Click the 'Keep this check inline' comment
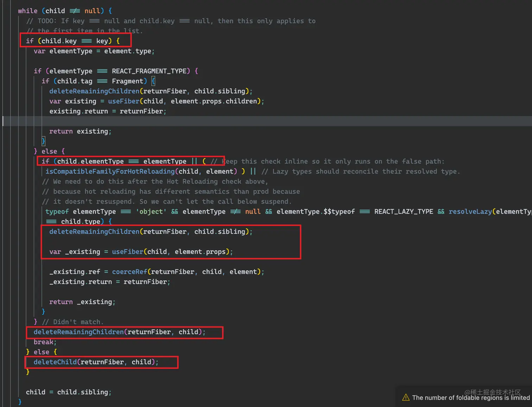Image resolution: width=532 pixels, height=407 pixels. click(x=328, y=162)
